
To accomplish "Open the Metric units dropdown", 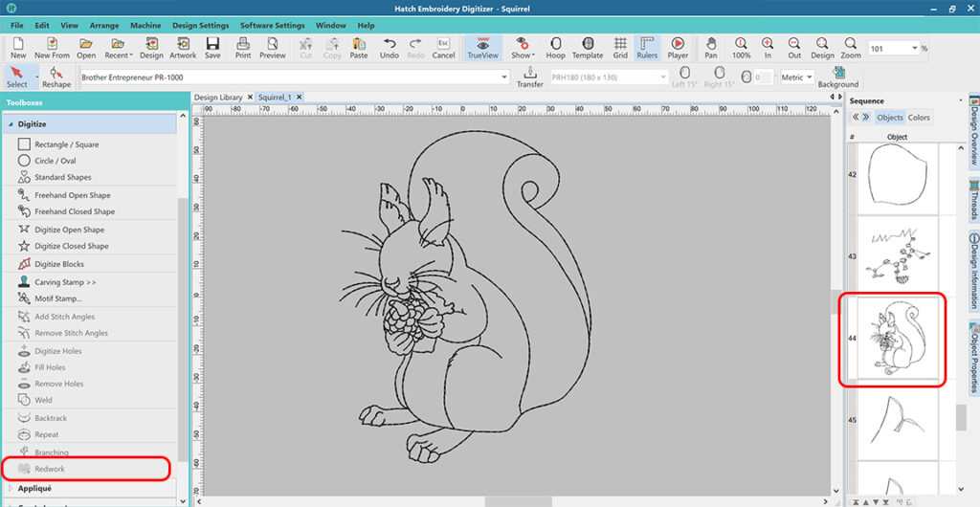I will click(795, 77).
